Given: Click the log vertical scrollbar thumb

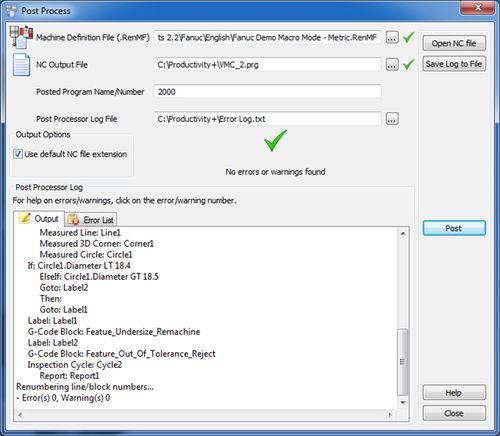Looking at the screenshot, I should 403,362.
